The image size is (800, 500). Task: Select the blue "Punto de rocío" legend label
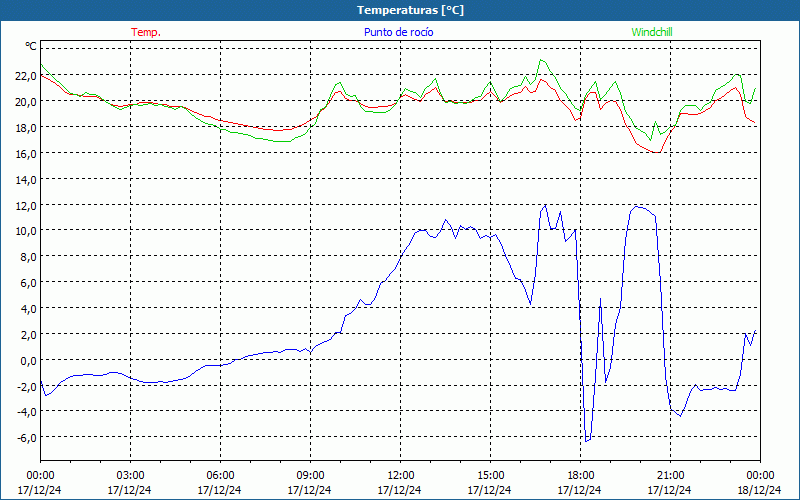point(398,32)
